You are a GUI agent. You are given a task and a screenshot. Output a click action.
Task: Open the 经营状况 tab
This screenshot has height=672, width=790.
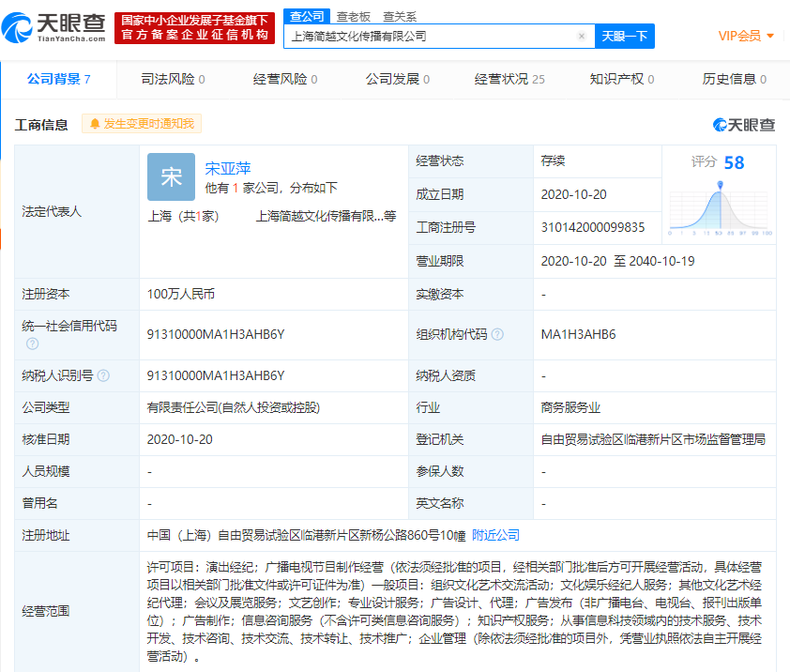click(x=509, y=79)
